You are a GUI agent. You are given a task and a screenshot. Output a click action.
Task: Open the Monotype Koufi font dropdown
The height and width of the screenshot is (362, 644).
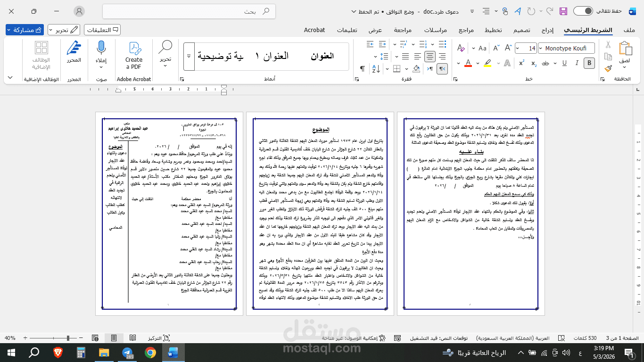[x=540, y=48]
